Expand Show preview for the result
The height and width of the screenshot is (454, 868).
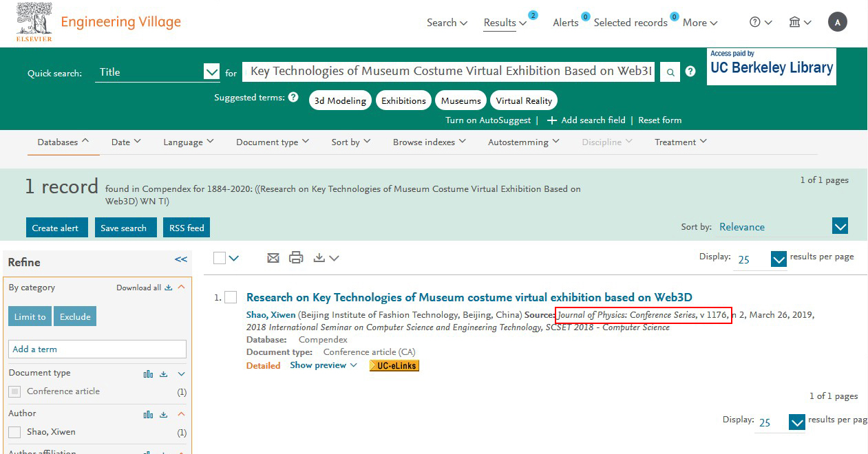click(x=324, y=365)
